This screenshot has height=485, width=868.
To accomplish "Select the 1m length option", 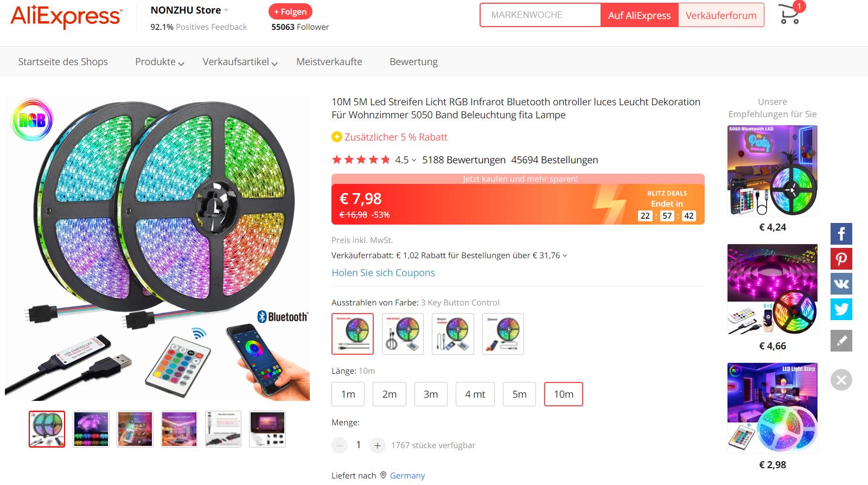I will pos(347,394).
